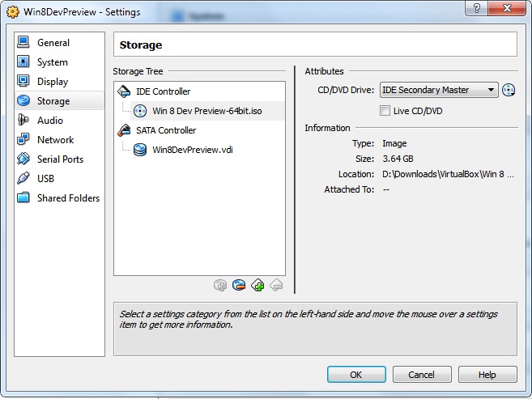Click the Help button
The height and width of the screenshot is (399, 532).
[487, 375]
